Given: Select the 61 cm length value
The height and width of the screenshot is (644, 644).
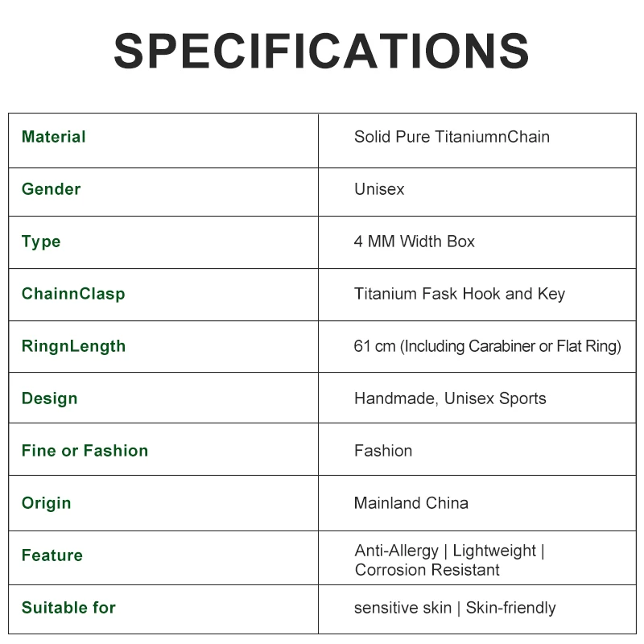Looking at the screenshot, I should coord(487,346).
